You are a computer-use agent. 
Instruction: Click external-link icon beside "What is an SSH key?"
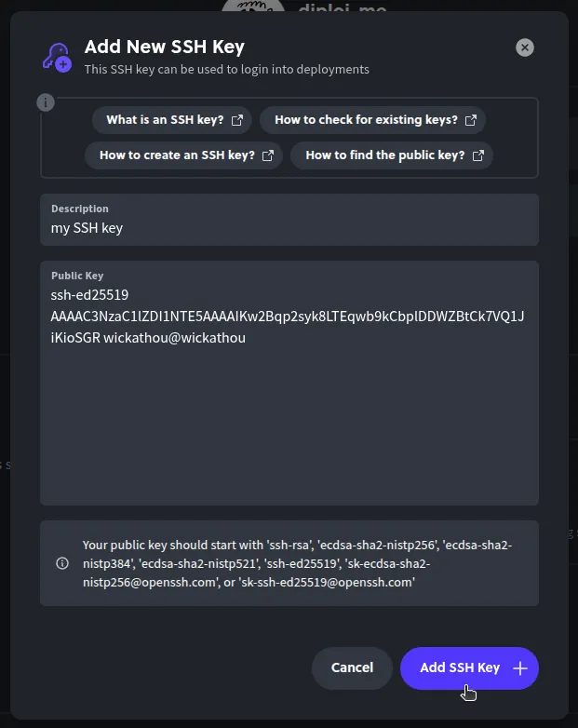coord(237,120)
